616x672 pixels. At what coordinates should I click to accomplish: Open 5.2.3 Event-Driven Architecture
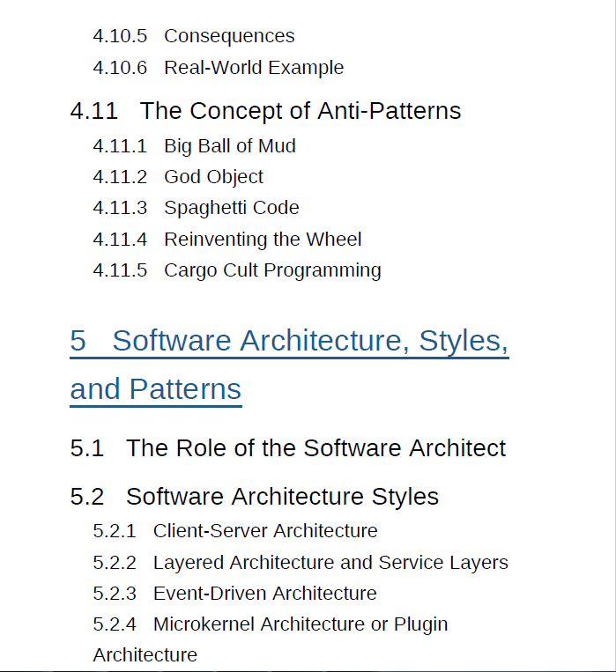(x=264, y=594)
